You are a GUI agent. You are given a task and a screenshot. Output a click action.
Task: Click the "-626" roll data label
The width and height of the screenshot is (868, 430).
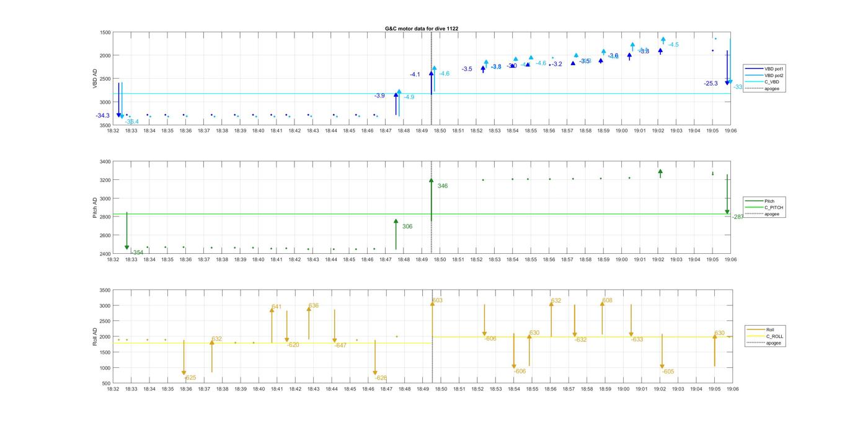[381, 378]
